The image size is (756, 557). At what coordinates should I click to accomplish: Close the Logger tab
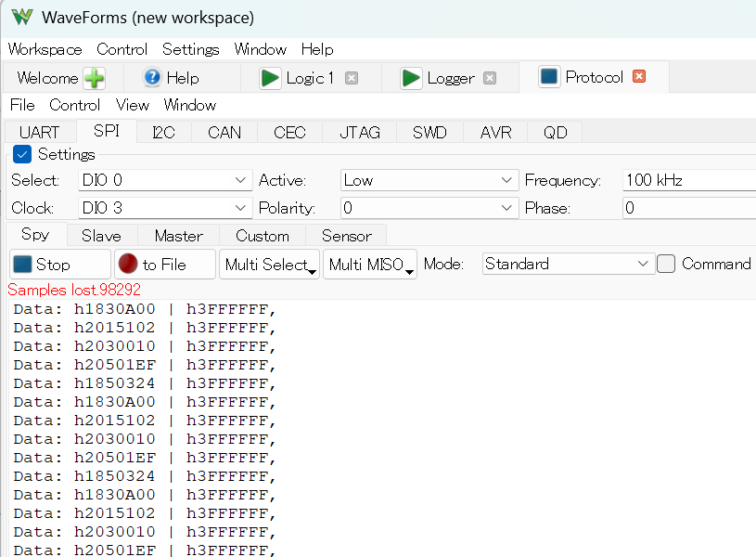490,78
